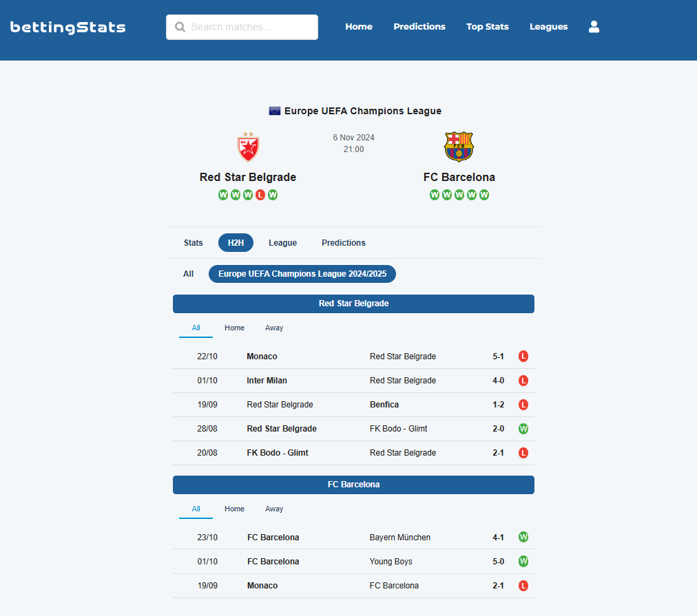Click Inter Milan in 01/10 row
This screenshot has height=616, width=697.
[x=267, y=381]
